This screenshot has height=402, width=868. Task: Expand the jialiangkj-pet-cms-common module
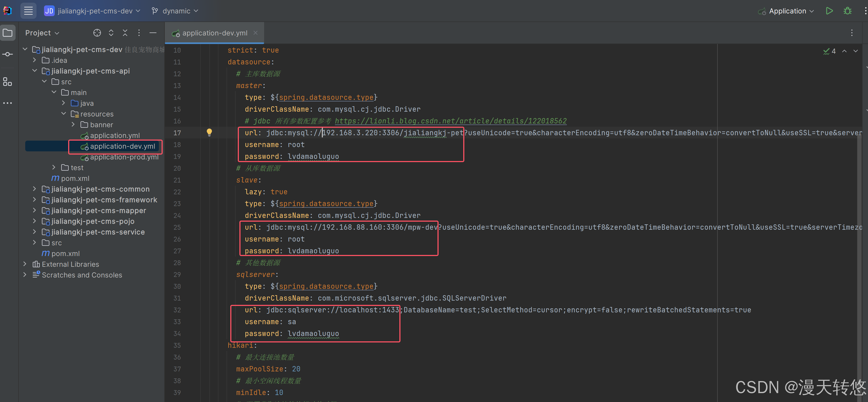tap(34, 189)
